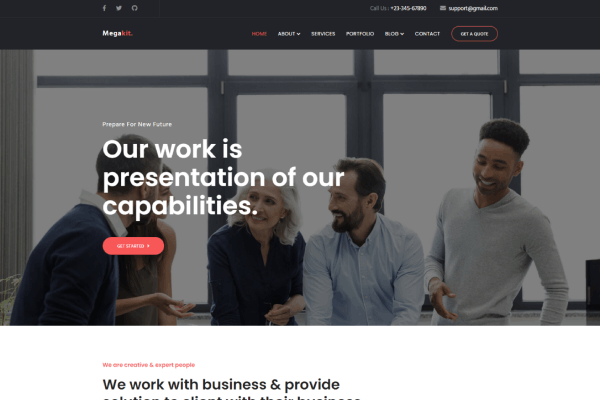Open the Services page
600x400 pixels.
[x=323, y=34]
